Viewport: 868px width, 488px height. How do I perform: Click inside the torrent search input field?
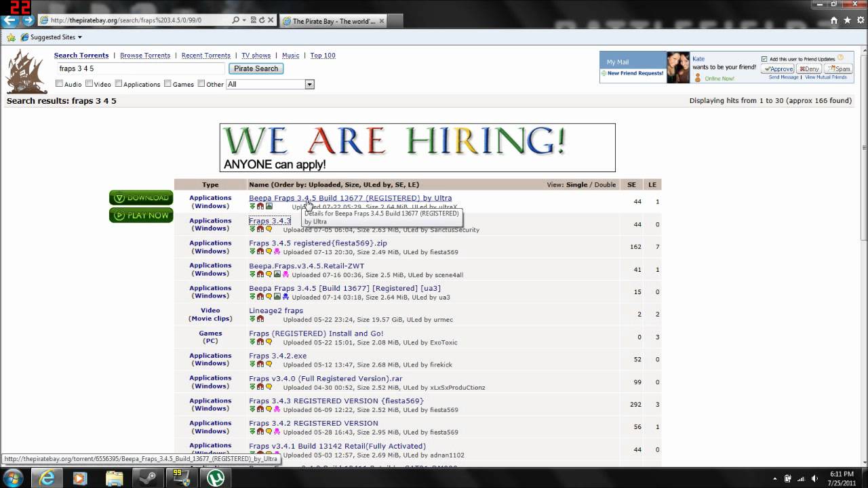(x=140, y=68)
